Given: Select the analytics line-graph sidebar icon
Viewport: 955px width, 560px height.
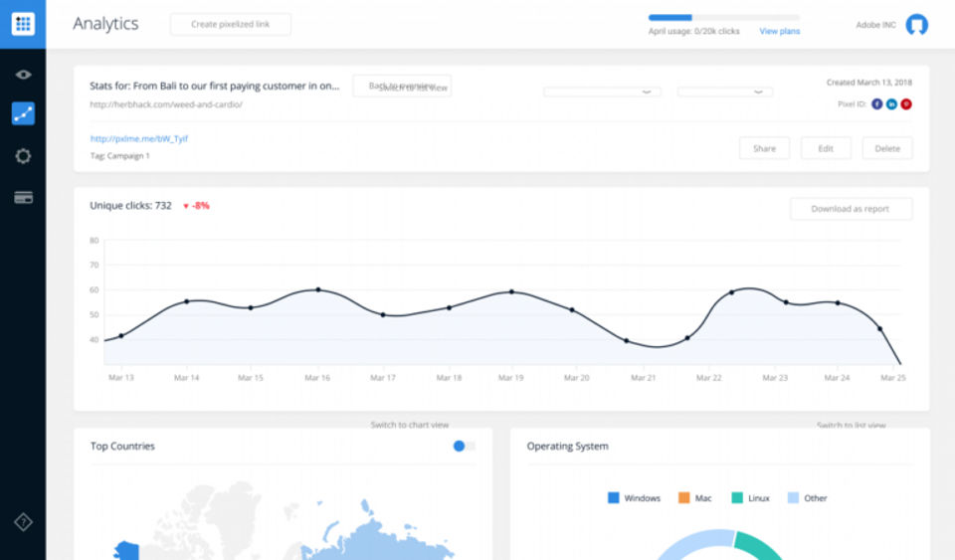Looking at the screenshot, I should coord(23,113).
